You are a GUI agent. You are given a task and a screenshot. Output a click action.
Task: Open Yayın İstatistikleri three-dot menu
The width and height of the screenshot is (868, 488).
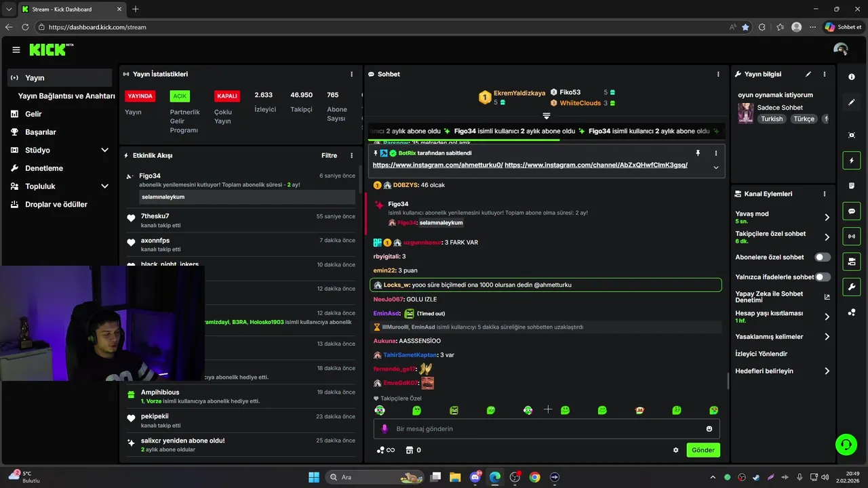(351, 74)
